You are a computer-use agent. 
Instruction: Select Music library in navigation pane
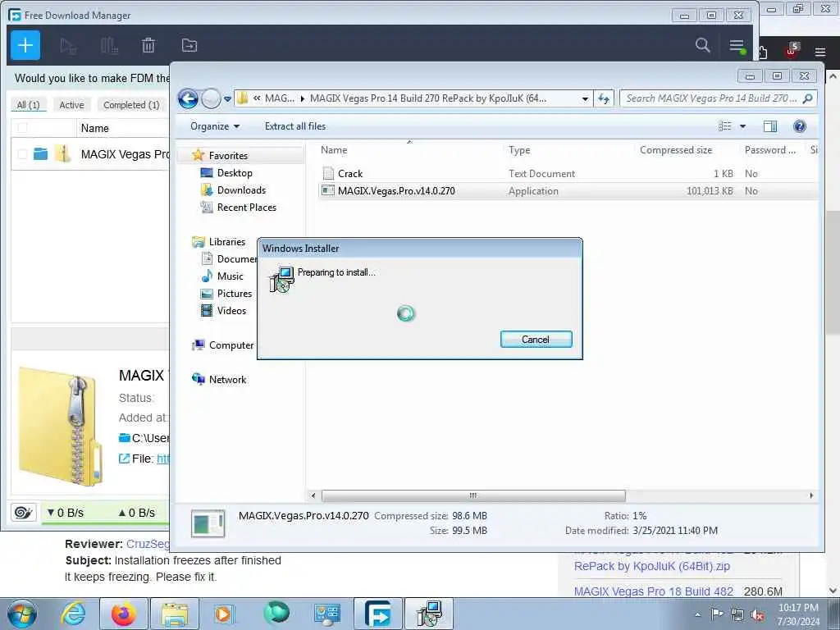point(230,276)
